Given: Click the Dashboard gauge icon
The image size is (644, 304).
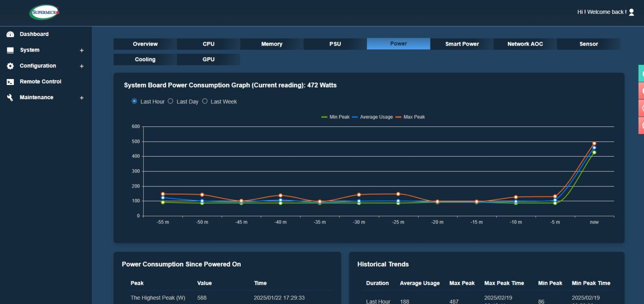Looking at the screenshot, I should pyautogui.click(x=10, y=34).
